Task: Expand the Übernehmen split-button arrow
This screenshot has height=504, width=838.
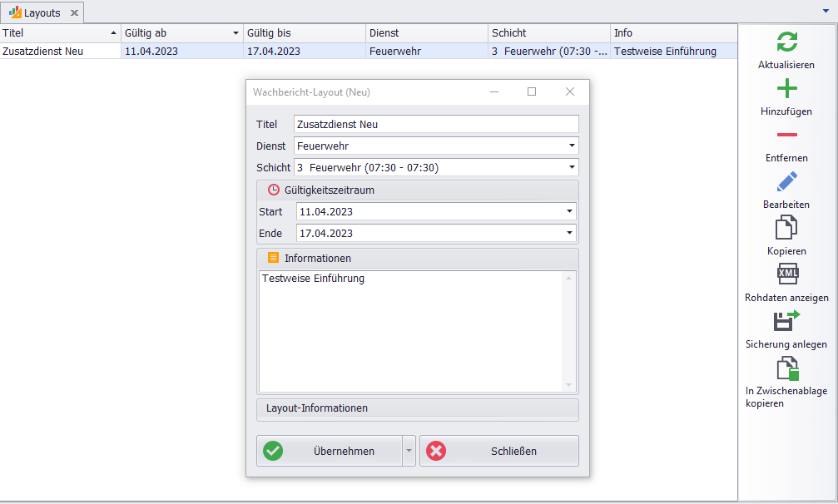Action: 408,452
